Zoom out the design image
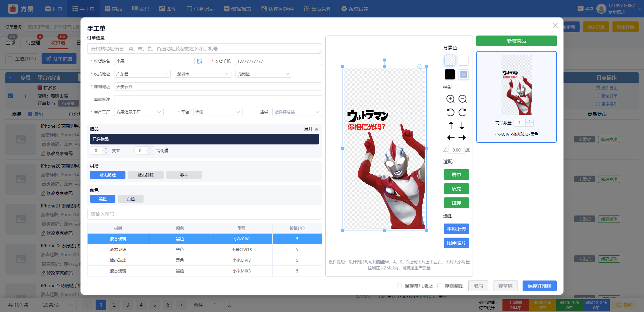 (463, 99)
